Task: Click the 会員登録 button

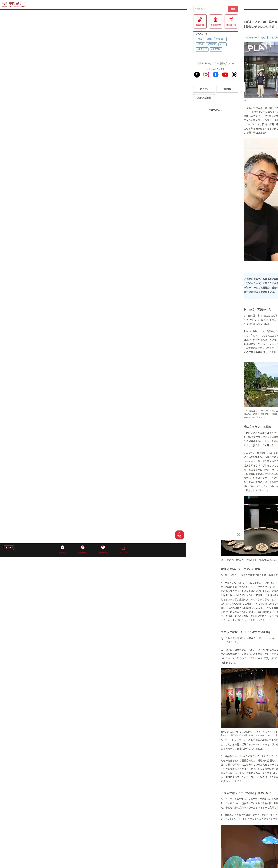Action: (x=227, y=89)
